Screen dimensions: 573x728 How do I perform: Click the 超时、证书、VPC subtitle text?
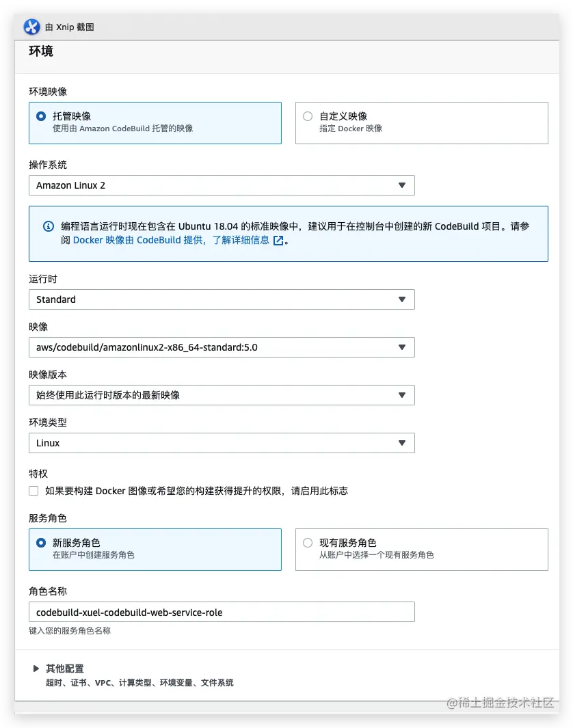click(x=139, y=682)
